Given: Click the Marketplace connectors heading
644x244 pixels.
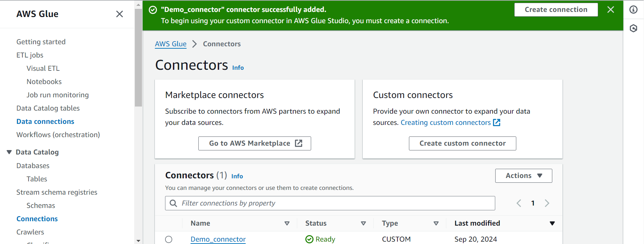Looking at the screenshot, I should [214, 95].
